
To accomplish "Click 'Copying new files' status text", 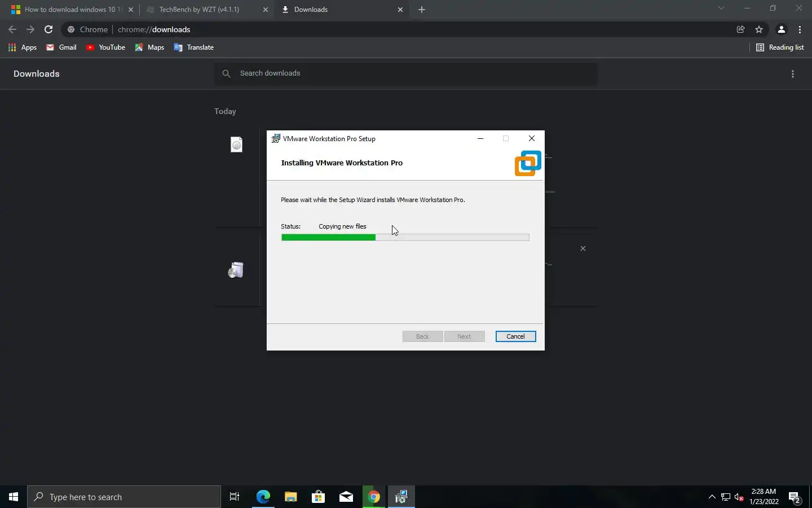I will coord(342,226).
